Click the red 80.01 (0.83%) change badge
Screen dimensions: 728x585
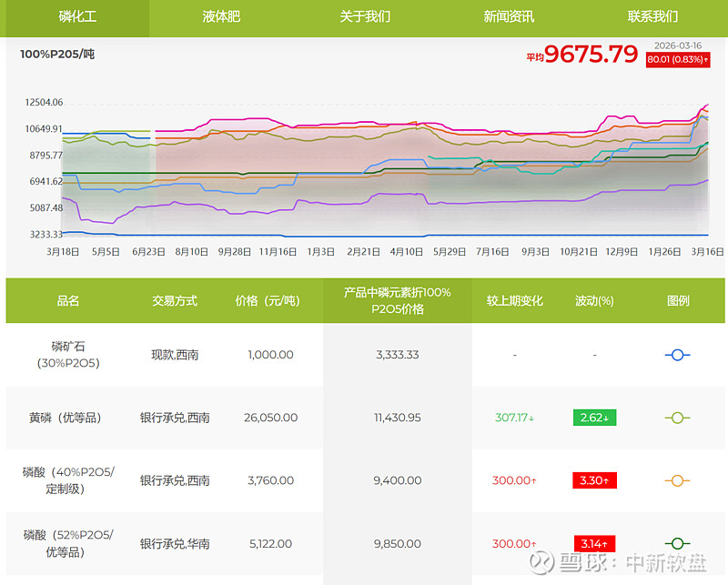point(678,59)
